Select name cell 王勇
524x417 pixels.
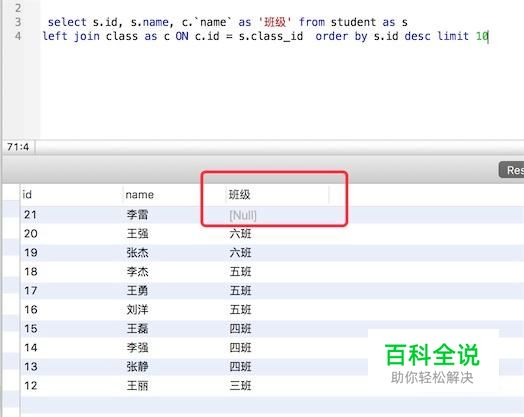(x=137, y=291)
